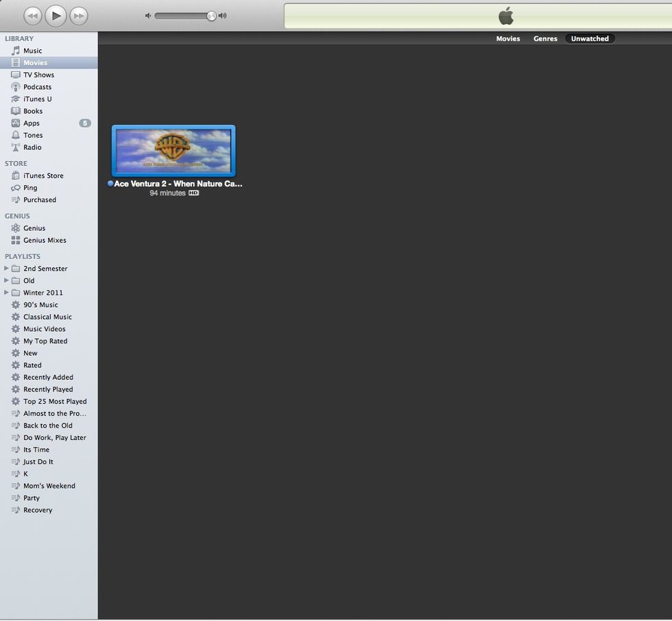672x621 pixels.
Task: Click the TV Shows screen icon
Action: (x=15, y=75)
